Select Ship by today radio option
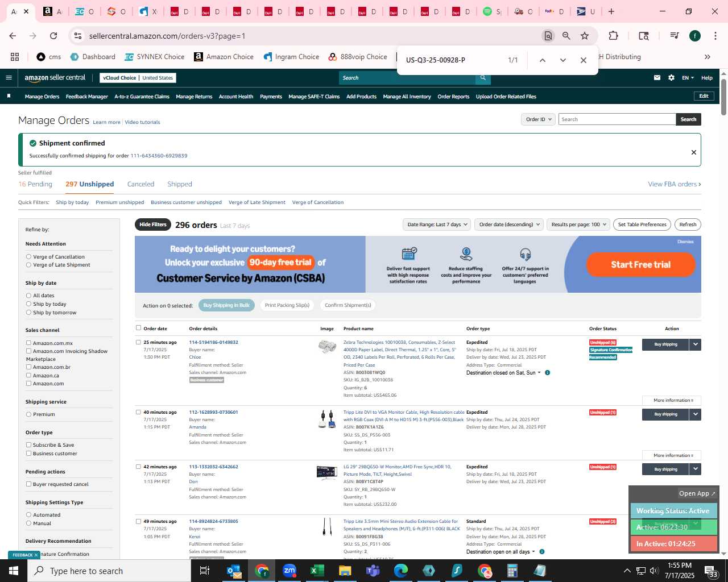The height and width of the screenshot is (582, 728). (28, 304)
